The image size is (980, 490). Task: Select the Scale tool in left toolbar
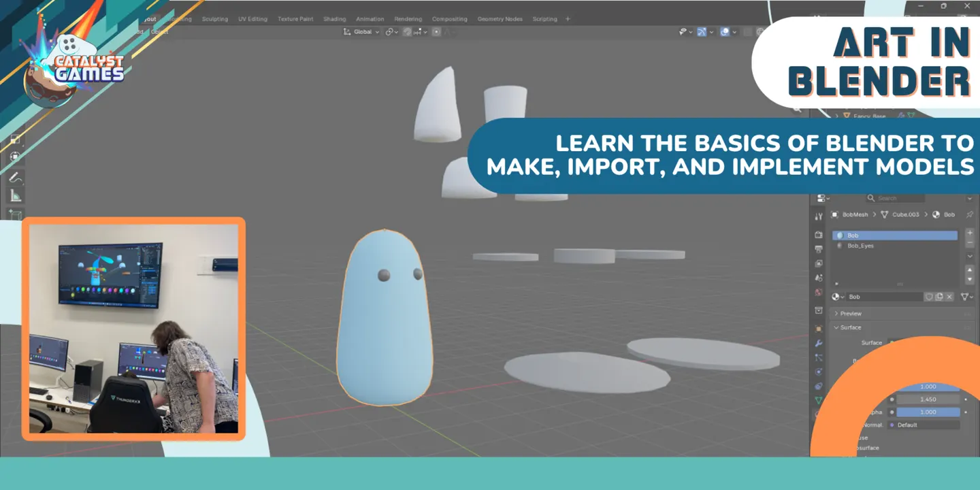point(16,140)
